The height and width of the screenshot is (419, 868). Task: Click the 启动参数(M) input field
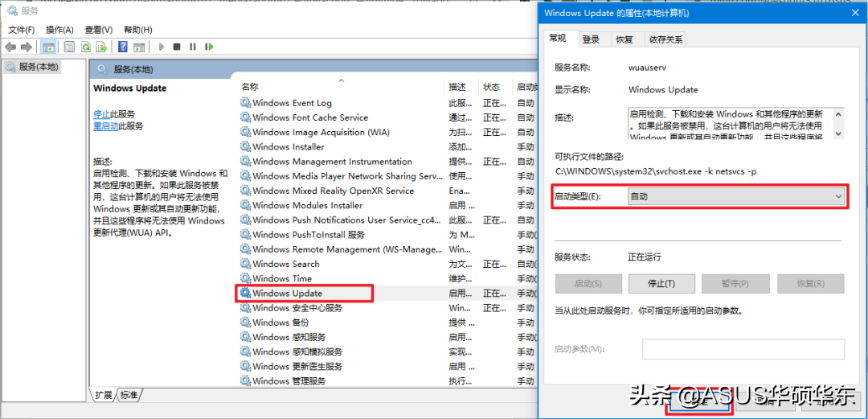pos(743,349)
